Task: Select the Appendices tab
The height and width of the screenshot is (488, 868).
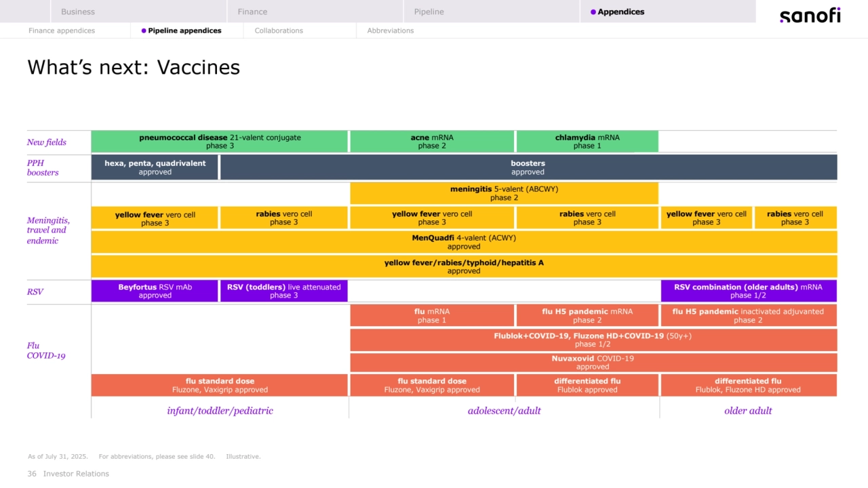Action: [x=668, y=12]
